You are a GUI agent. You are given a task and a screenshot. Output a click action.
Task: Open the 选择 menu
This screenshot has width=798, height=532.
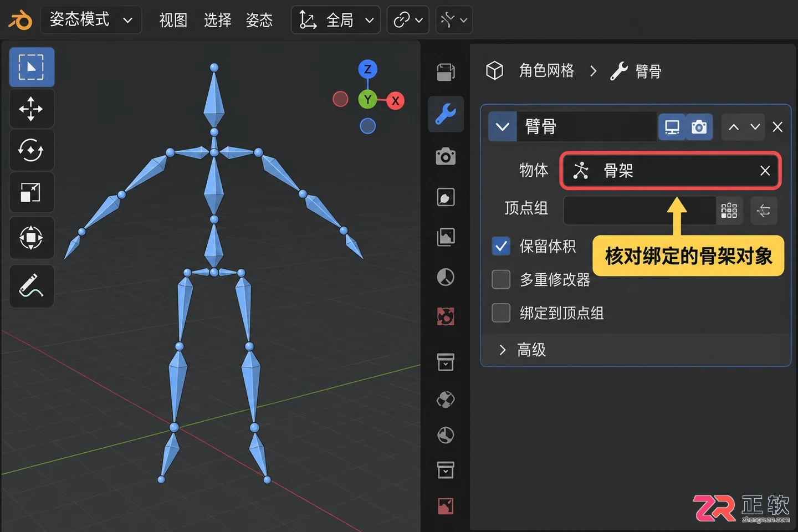[217, 20]
